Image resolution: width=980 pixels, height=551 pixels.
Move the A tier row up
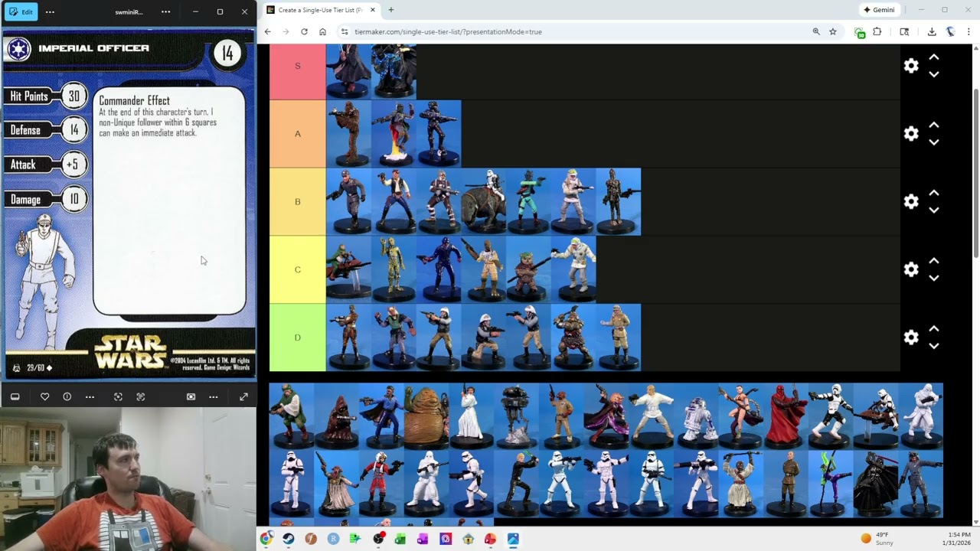click(934, 126)
